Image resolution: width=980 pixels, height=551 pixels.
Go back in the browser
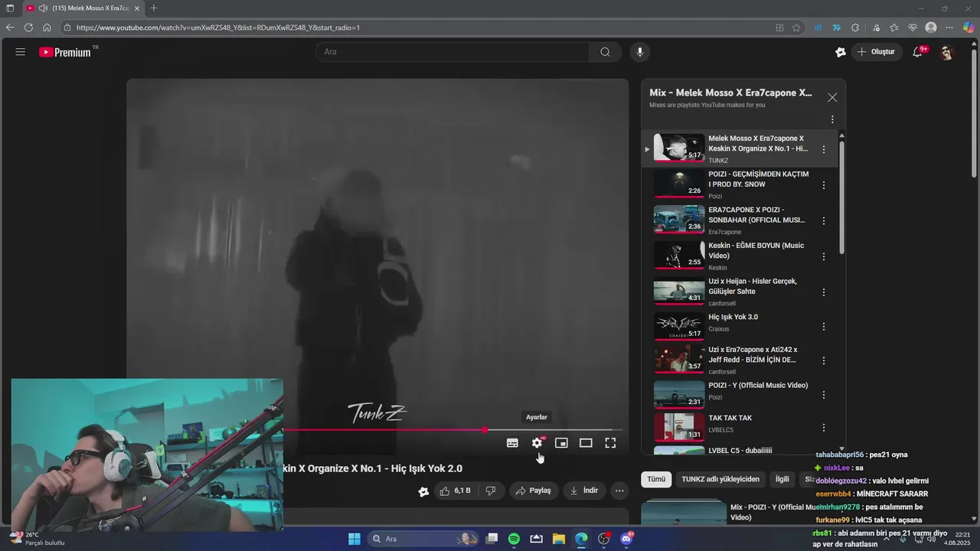coord(10,28)
